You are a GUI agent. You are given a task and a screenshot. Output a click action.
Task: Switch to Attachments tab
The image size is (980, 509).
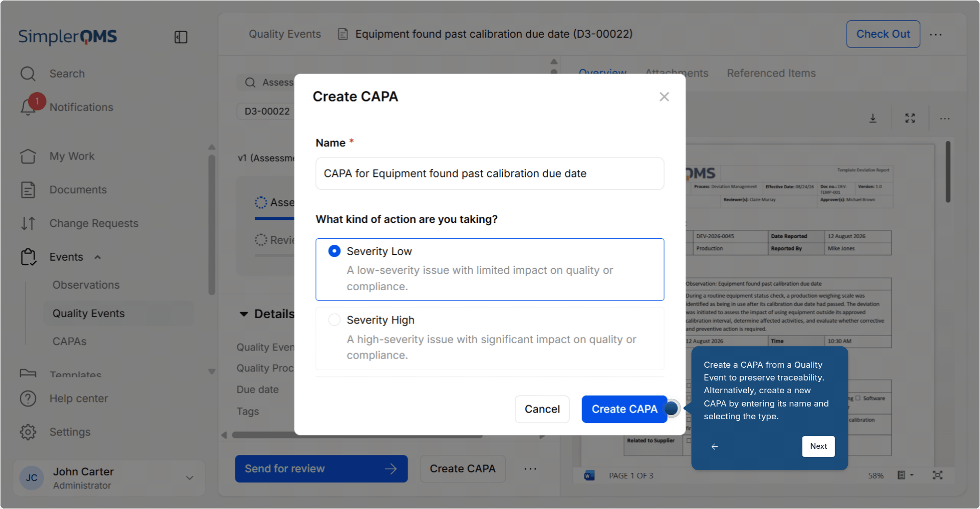(x=677, y=73)
